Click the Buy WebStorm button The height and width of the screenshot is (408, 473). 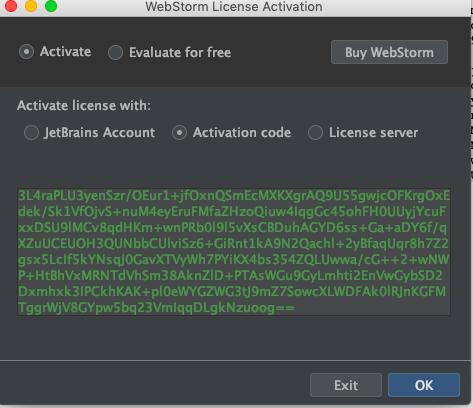(389, 52)
